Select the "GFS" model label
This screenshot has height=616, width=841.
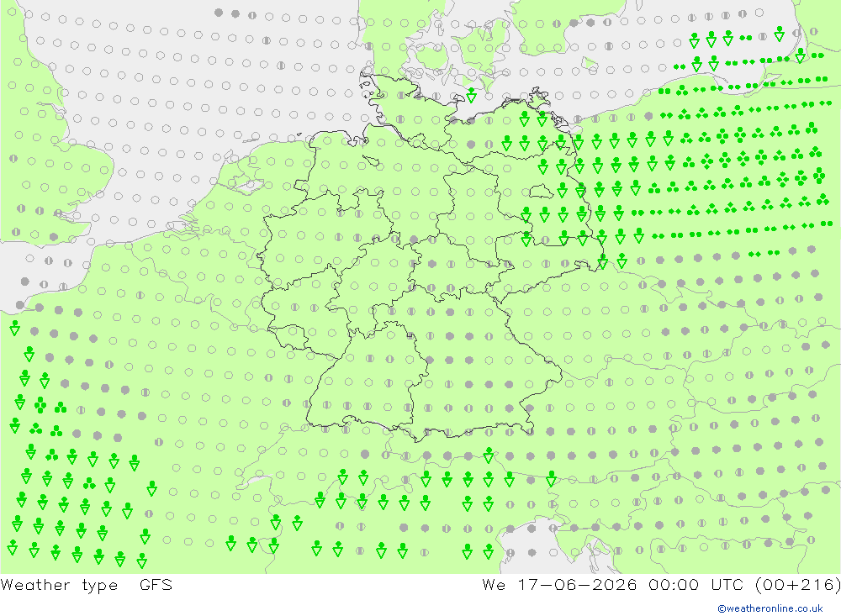click(x=156, y=584)
